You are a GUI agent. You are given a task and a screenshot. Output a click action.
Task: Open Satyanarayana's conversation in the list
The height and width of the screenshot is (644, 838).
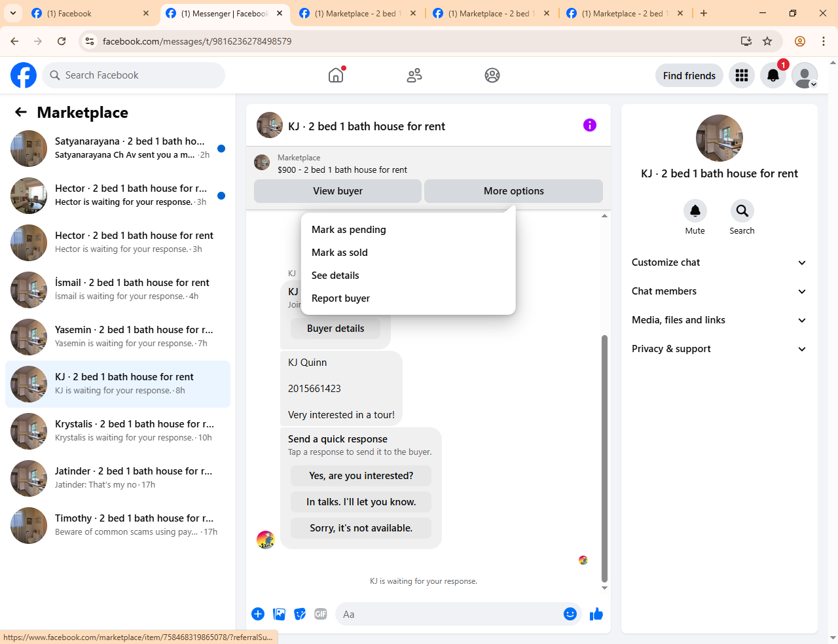point(118,149)
